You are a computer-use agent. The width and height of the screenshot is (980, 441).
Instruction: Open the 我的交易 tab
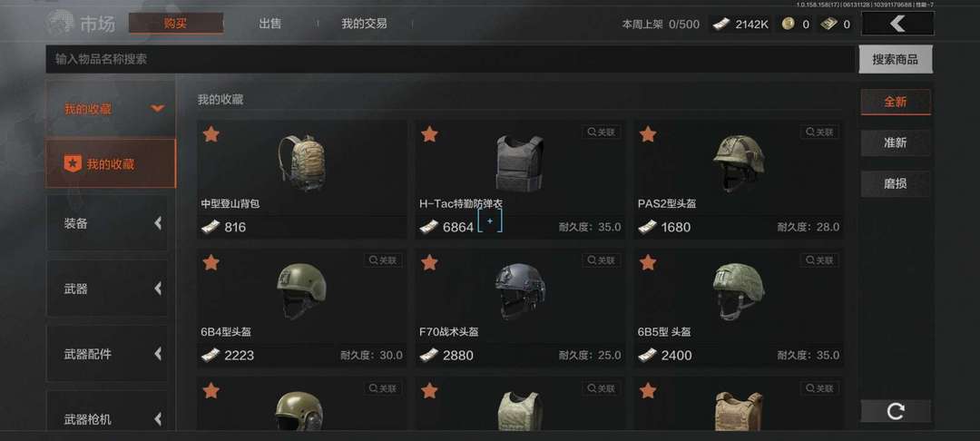click(365, 24)
